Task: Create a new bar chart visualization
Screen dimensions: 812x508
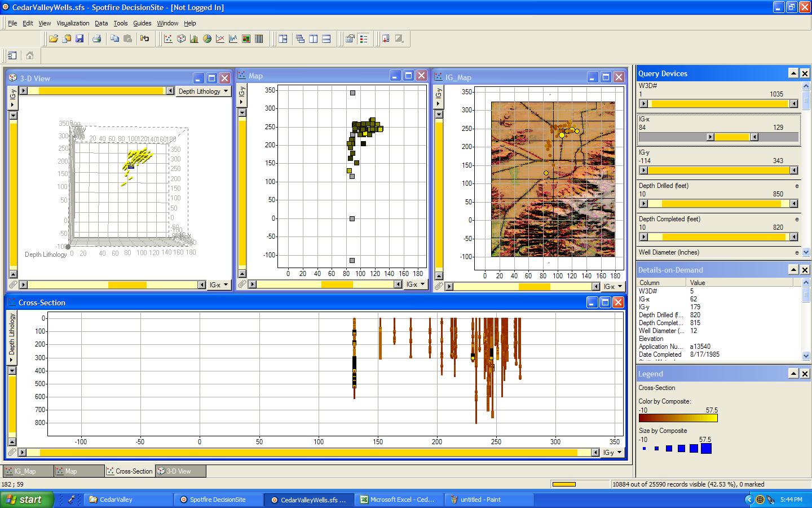Action: [194, 39]
